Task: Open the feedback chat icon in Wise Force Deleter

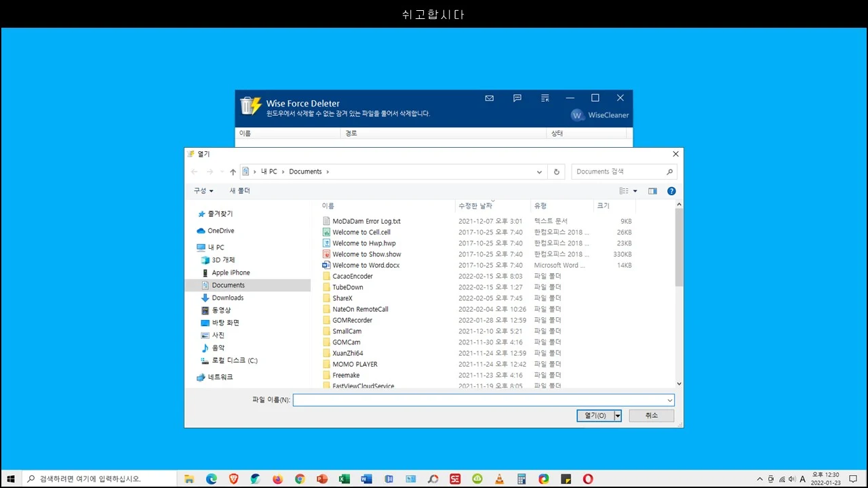Action: coord(517,98)
